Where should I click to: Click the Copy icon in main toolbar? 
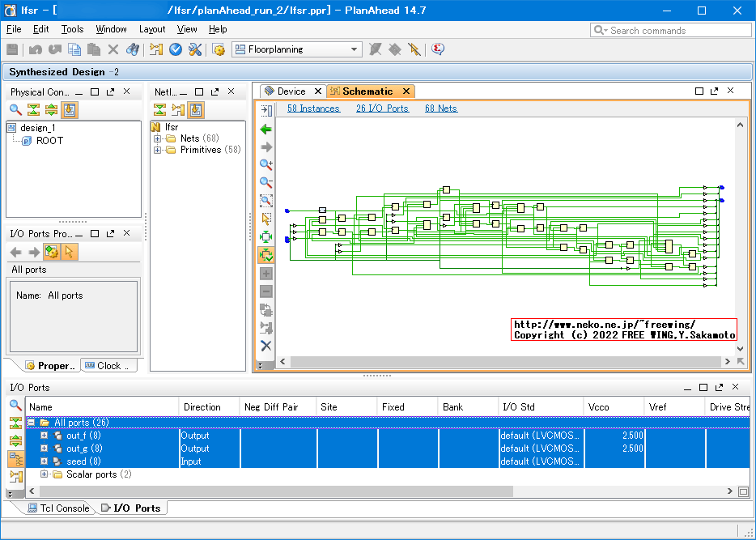[74, 49]
